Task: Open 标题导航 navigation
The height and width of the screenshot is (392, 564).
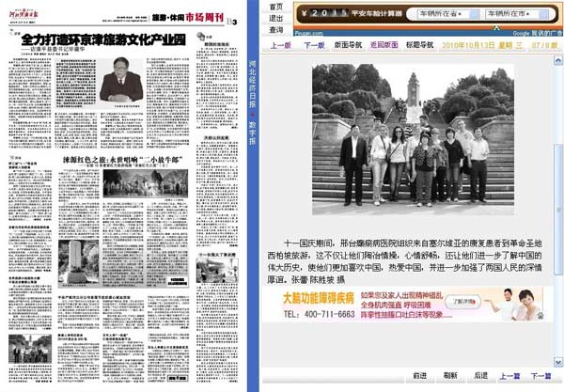Action: pos(420,45)
